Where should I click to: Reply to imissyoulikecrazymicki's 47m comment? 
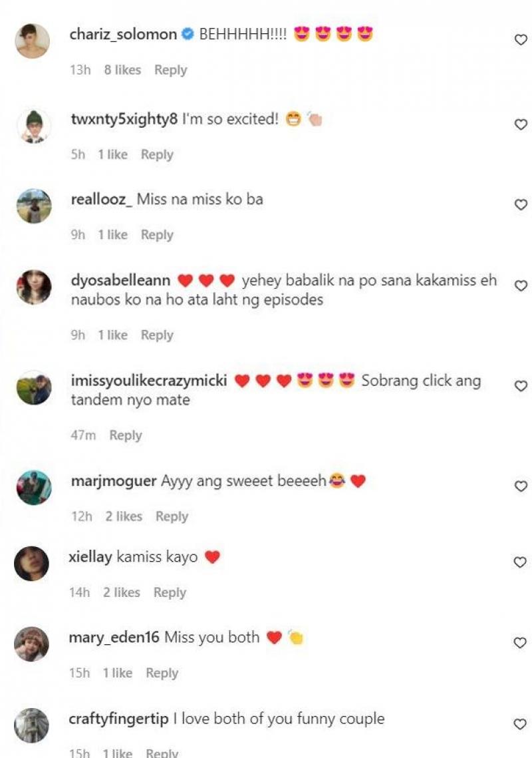[x=126, y=435]
